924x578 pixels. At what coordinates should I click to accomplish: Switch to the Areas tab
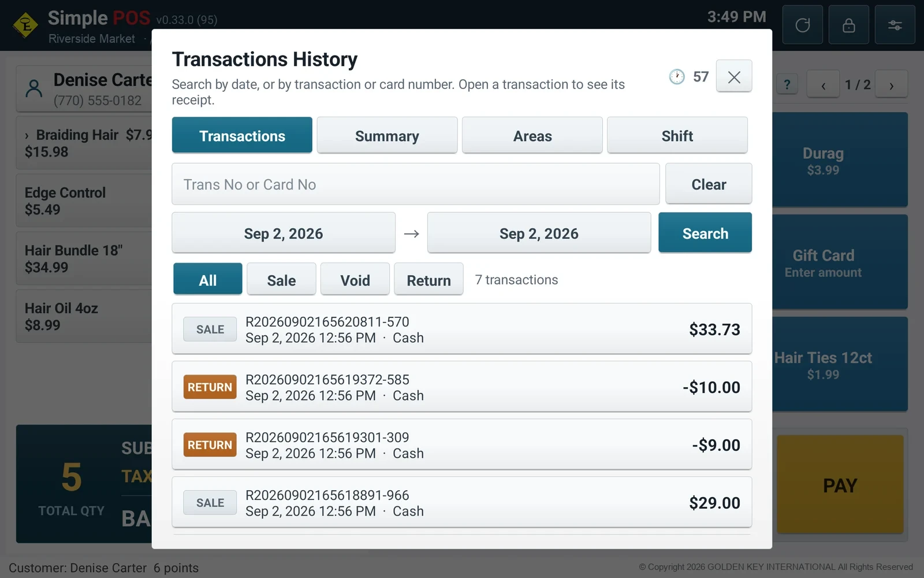(x=532, y=135)
